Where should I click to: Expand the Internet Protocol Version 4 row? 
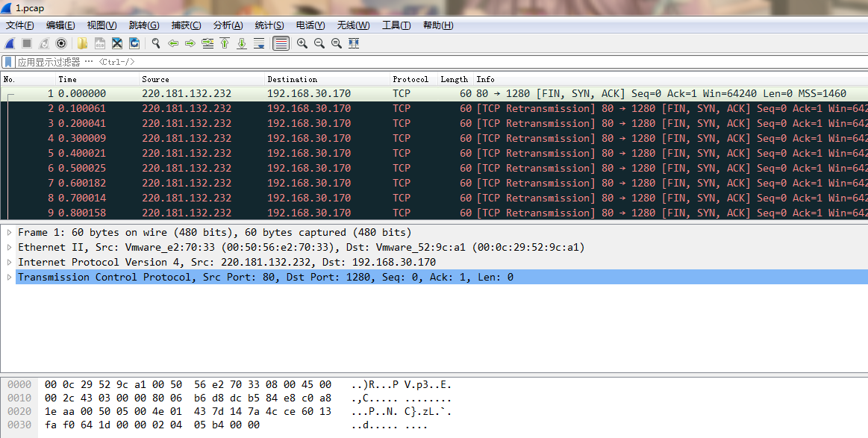tap(9, 263)
